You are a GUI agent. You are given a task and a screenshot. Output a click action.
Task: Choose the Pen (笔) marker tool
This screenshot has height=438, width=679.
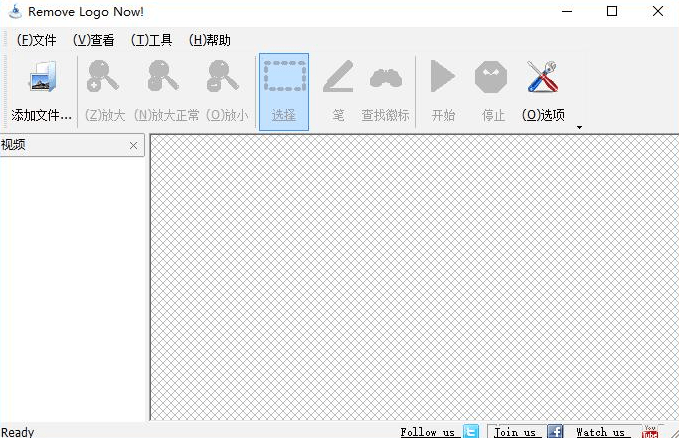(x=338, y=76)
